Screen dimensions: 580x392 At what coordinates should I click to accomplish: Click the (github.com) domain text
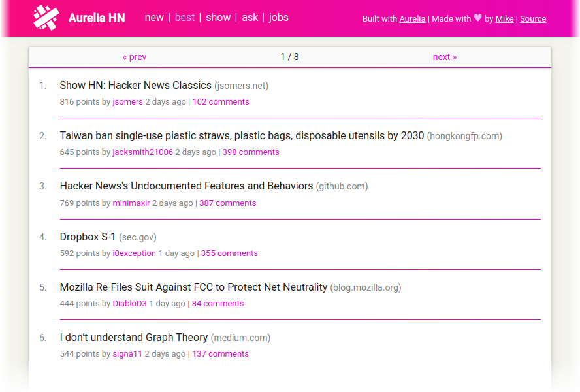(x=342, y=187)
